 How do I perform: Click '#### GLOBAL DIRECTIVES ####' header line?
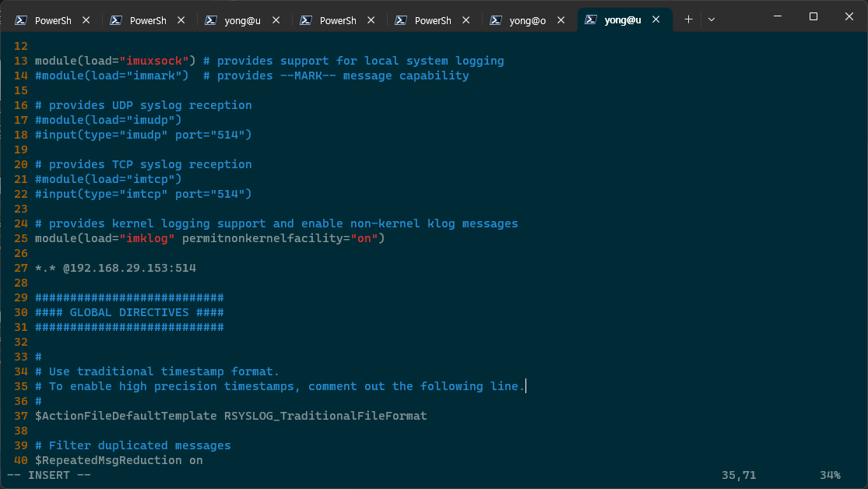coord(129,312)
